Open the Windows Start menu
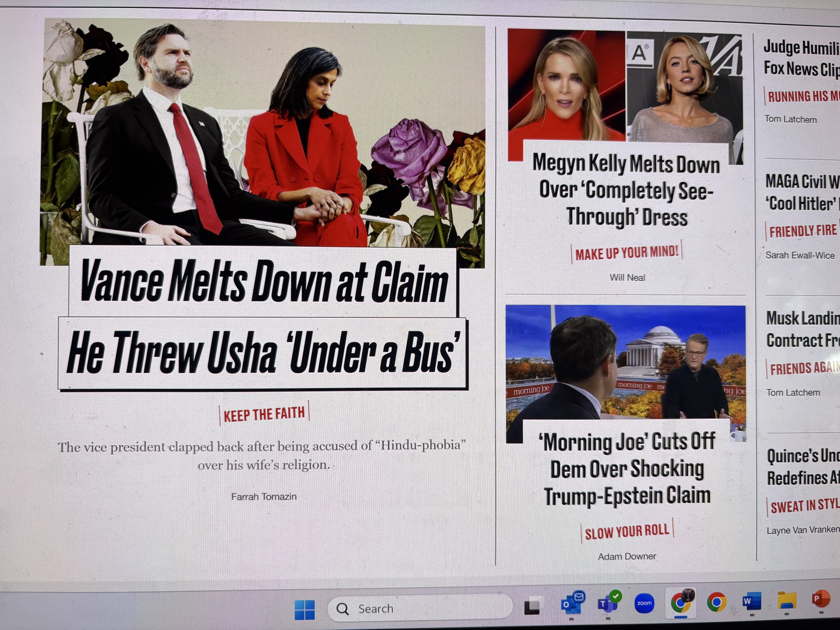This screenshot has height=630, width=840. point(305,609)
